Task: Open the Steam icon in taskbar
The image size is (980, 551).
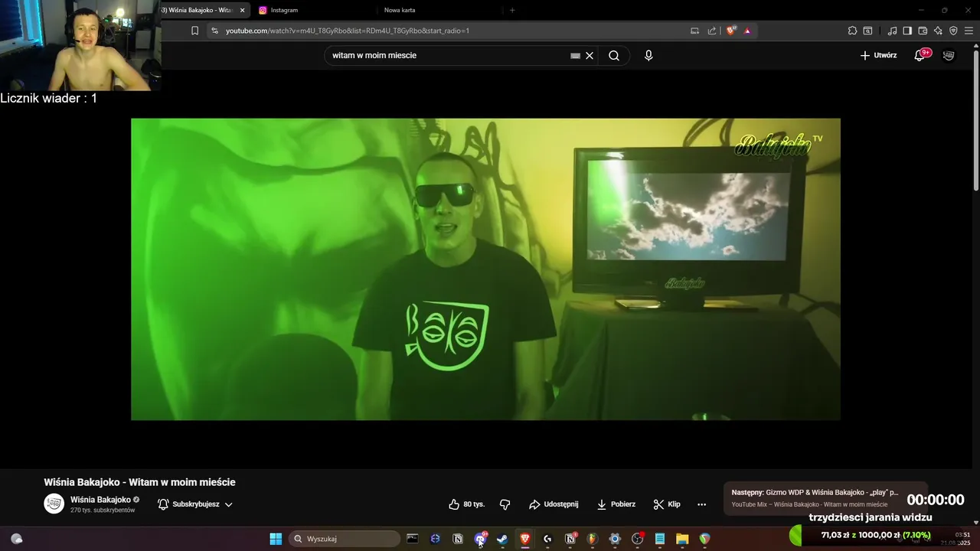Action: coord(502,539)
